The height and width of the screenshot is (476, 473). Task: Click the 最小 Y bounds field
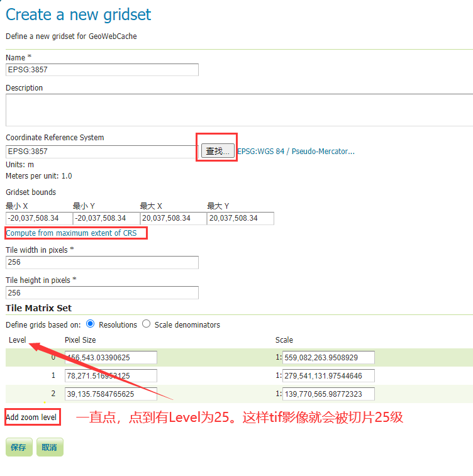point(106,218)
